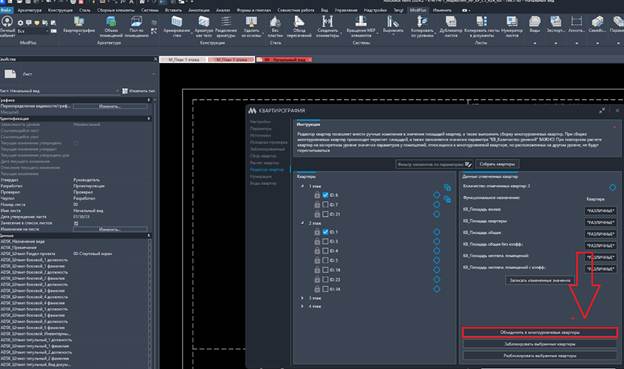Viewport: 624px width, 369px height.
Task: Open the Конструкция ribbon tab
Action: [60, 10]
